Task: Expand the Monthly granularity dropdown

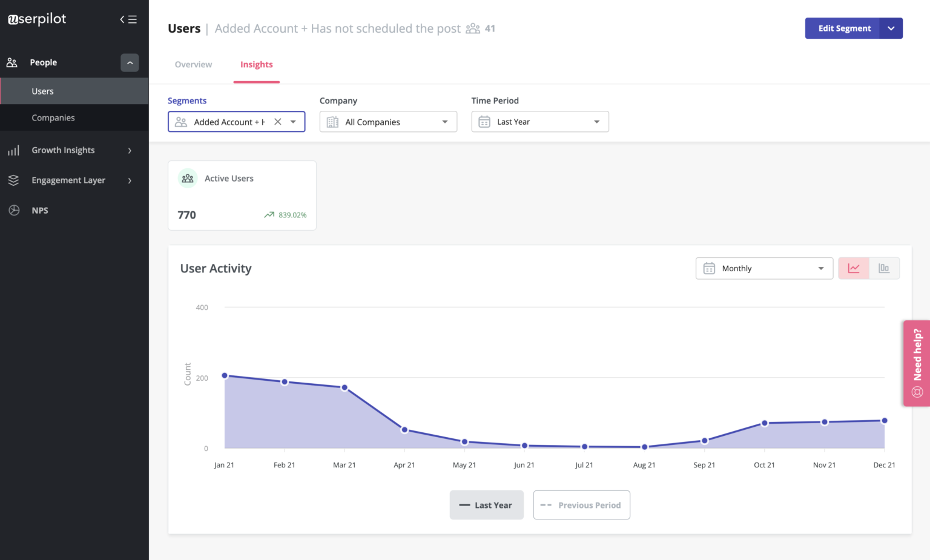Action: [763, 268]
